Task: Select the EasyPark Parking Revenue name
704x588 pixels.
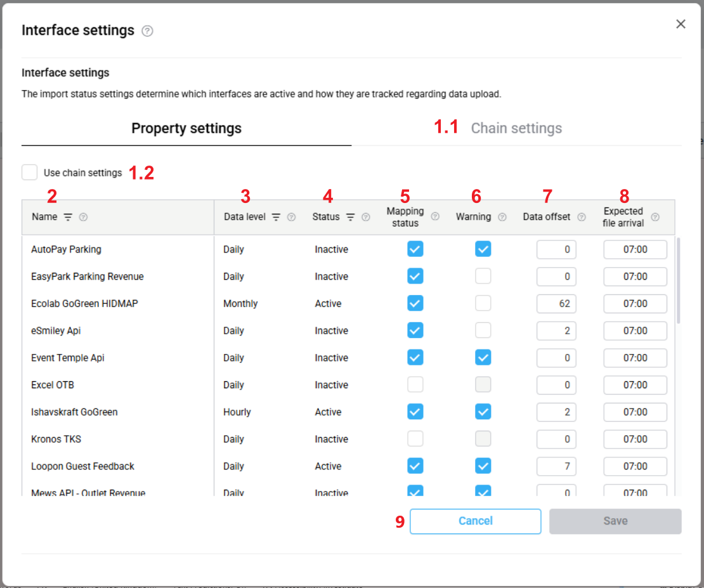Action: pos(87,277)
